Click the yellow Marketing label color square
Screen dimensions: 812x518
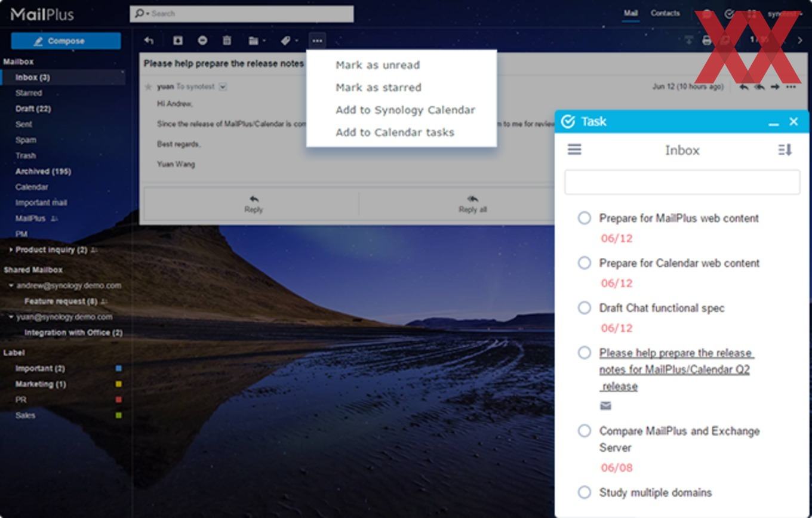click(118, 384)
